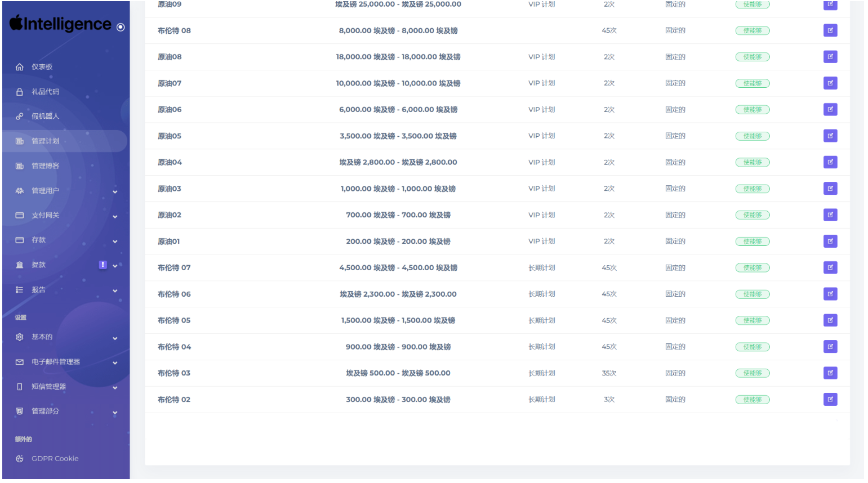Viewport: 868px width, 483px height.
Task: Edit the 布伦特 04 plan
Action: [x=830, y=347]
